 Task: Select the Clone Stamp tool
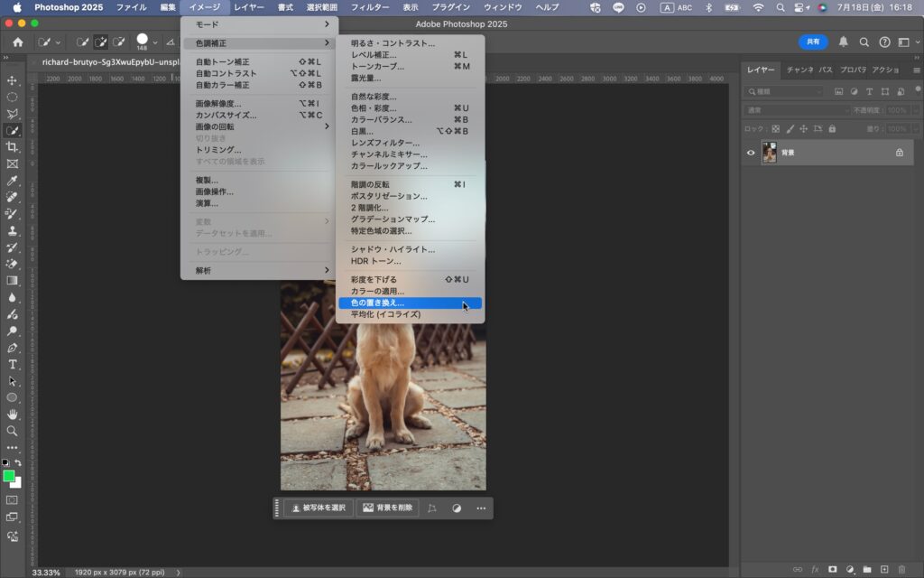[12, 230]
